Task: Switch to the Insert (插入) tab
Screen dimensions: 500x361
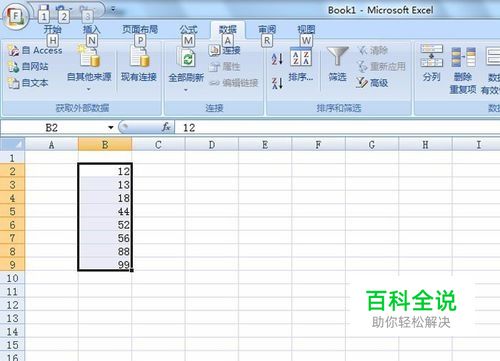Action: point(91,30)
